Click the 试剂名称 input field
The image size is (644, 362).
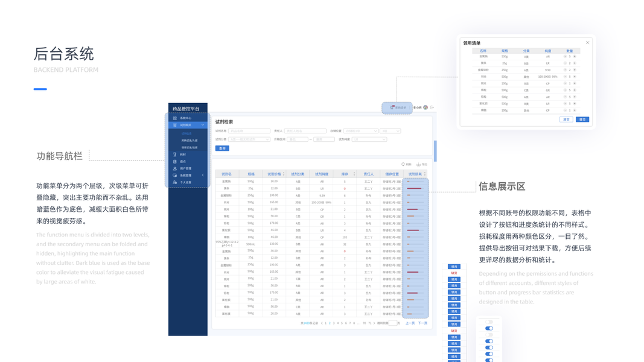[249, 131]
